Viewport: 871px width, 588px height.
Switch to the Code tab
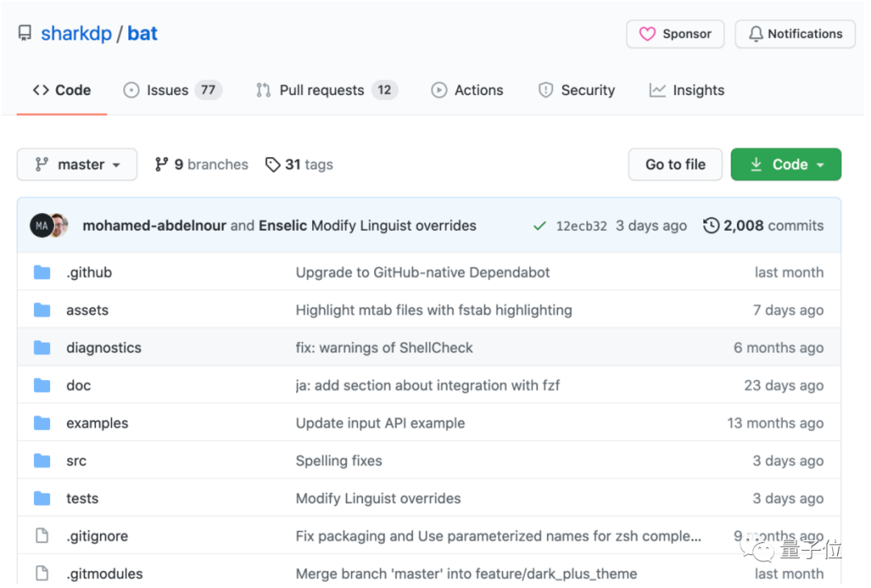(x=61, y=90)
